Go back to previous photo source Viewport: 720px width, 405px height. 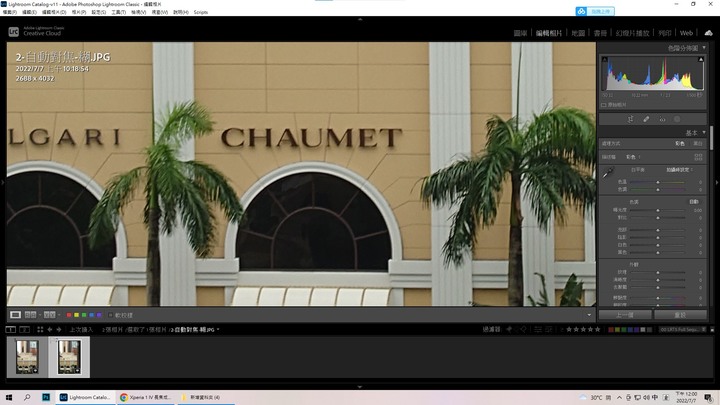50,330
